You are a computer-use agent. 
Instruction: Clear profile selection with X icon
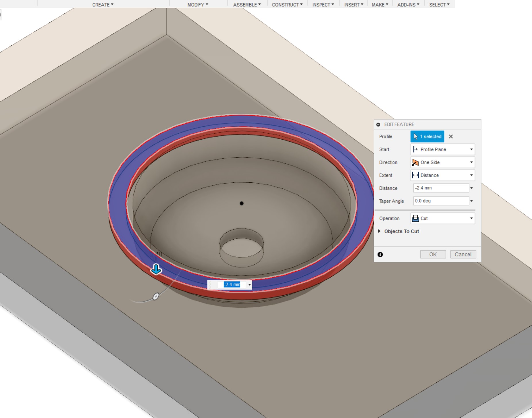[x=451, y=136]
